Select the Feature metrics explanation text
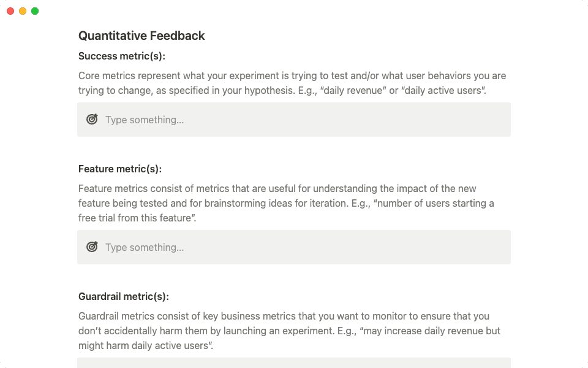Image resolution: width=588 pixels, height=368 pixels. [286, 203]
